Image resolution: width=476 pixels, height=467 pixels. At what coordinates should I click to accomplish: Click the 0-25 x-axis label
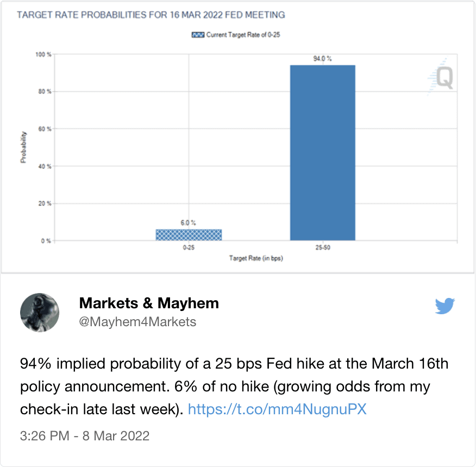pos(189,247)
